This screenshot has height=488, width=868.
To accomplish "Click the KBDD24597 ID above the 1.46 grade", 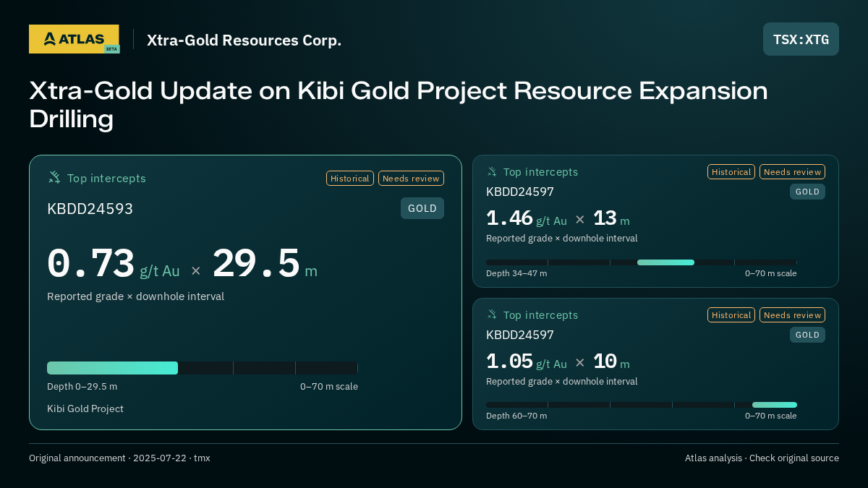I will click(520, 192).
